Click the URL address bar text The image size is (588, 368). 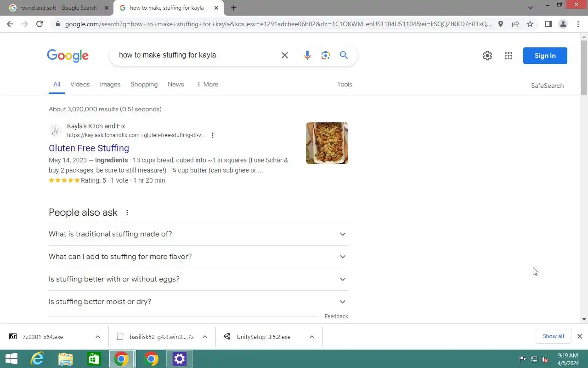point(278,24)
